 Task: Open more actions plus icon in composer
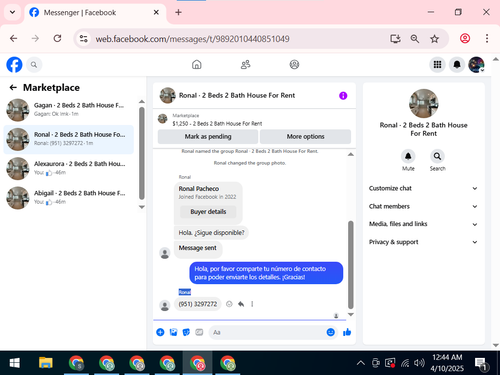tap(160, 332)
